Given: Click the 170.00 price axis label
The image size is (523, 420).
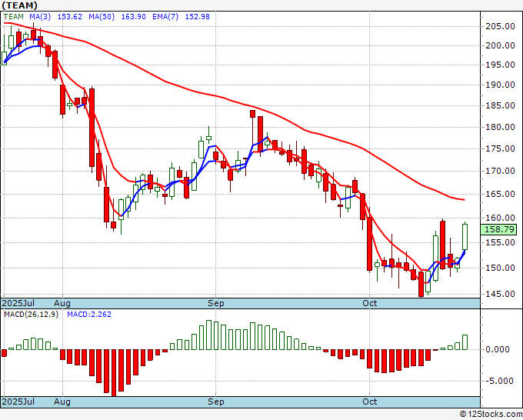Looking at the screenshot, I should click(x=501, y=171).
